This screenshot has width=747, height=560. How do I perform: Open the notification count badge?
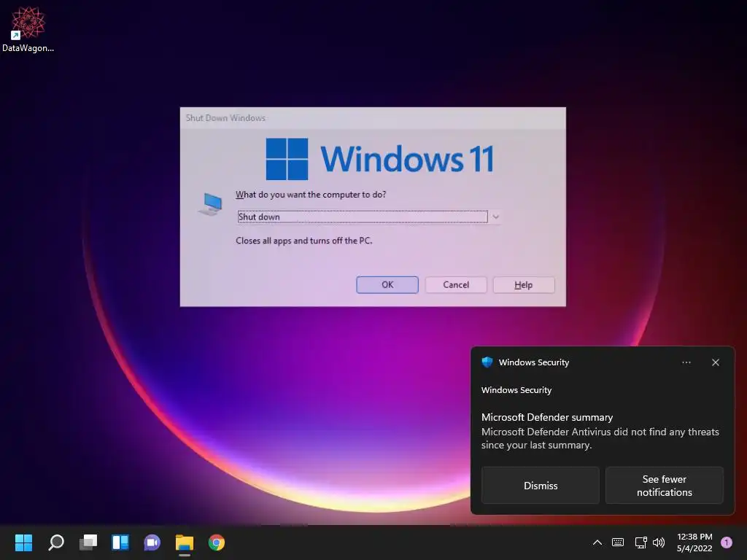click(x=727, y=542)
